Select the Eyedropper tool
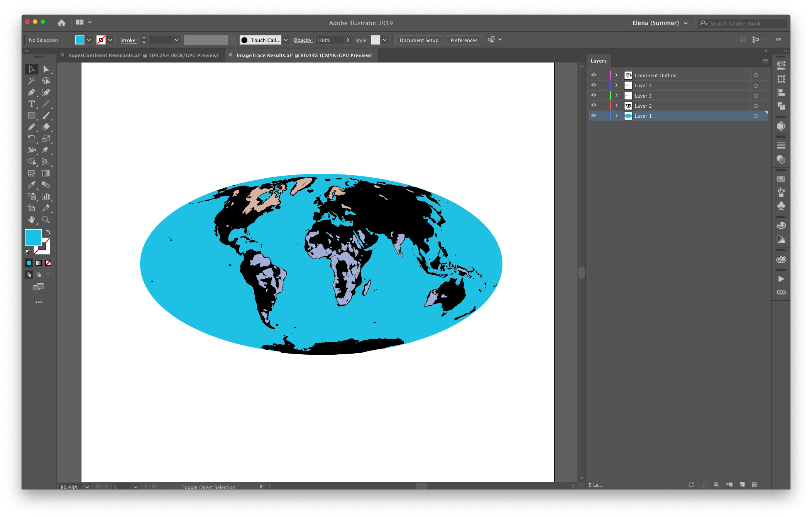The width and height of the screenshot is (812, 518). (x=31, y=185)
